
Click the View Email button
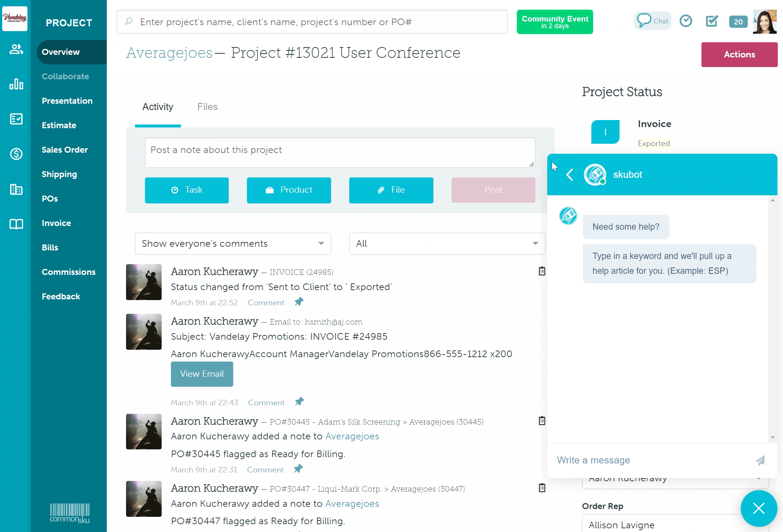pyautogui.click(x=202, y=374)
